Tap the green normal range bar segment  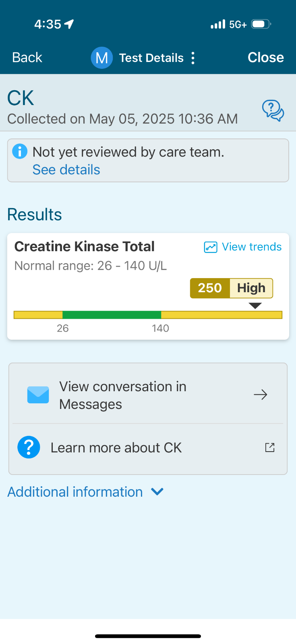112,315
